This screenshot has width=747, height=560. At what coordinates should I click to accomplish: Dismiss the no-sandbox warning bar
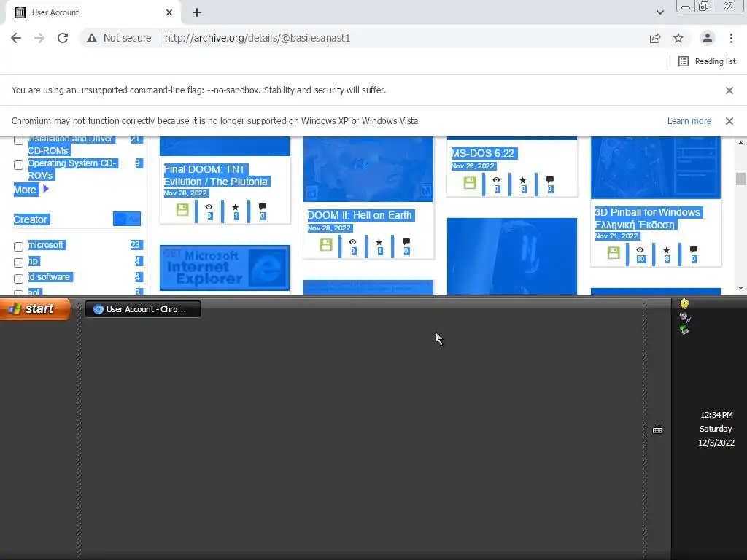click(729, 90)
